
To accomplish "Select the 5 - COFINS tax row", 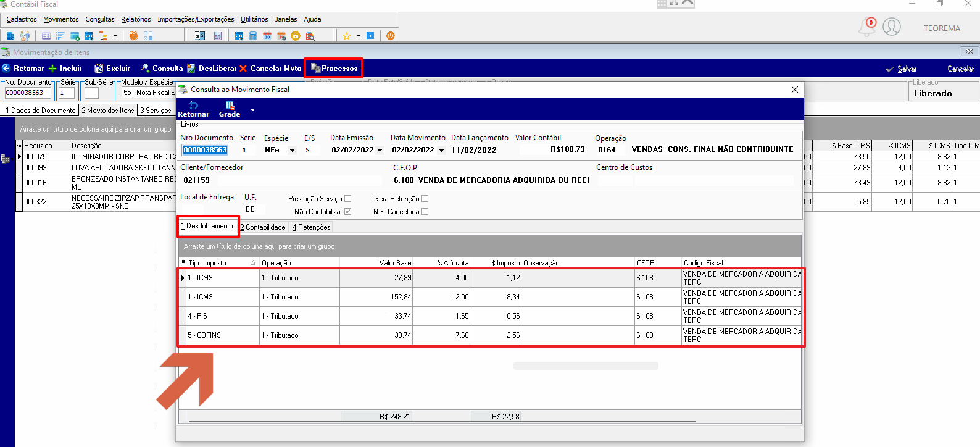I will [491, 335].
